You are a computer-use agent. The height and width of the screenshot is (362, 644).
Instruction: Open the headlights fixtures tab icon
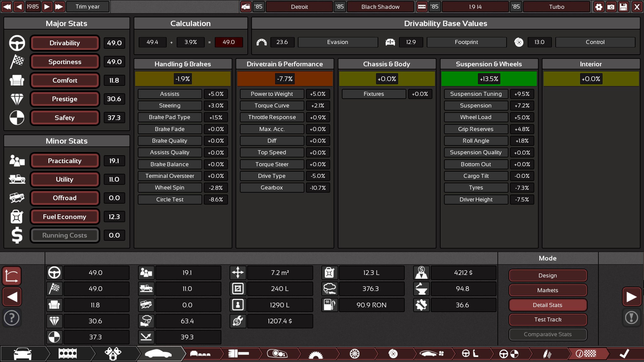(277, 354)
